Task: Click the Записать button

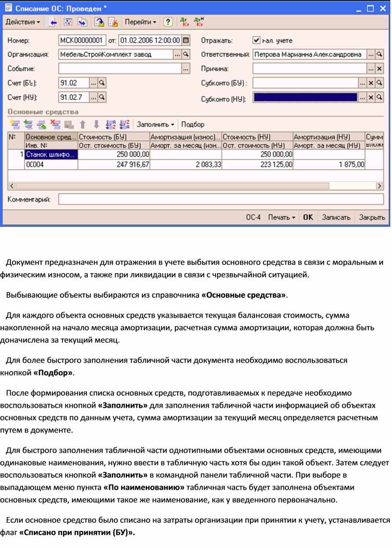Action: pyautogui.click(x=336, y=217)
